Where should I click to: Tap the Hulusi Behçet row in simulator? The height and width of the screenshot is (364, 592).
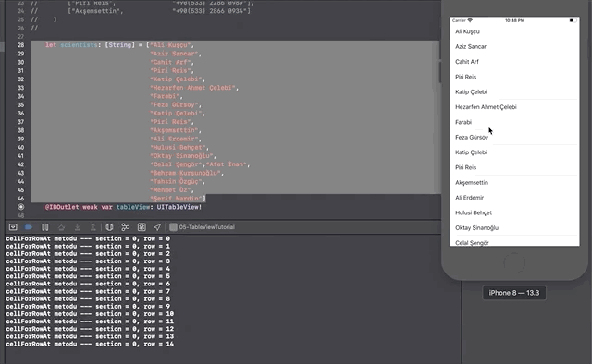[514, 212]
